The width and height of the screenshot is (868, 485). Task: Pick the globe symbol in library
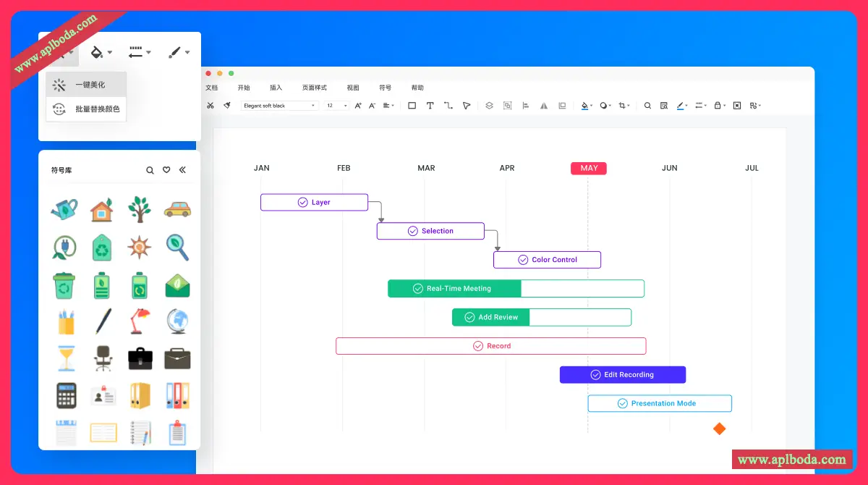point(177,321)
